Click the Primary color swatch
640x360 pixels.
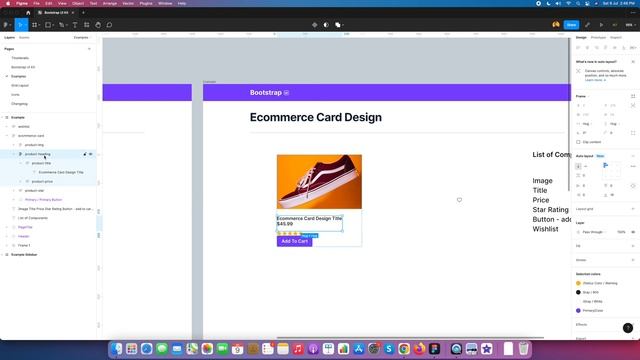point(578,311)
